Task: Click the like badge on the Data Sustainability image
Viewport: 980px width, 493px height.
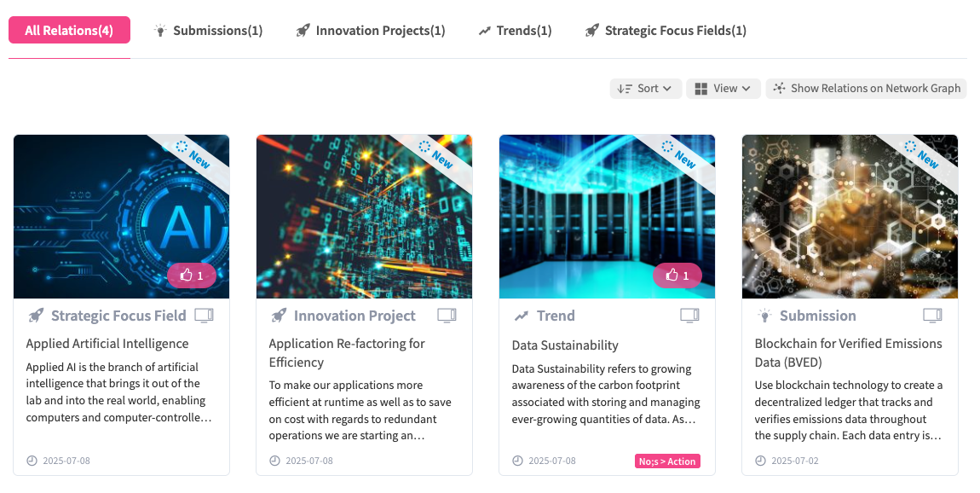Action: 677,275
